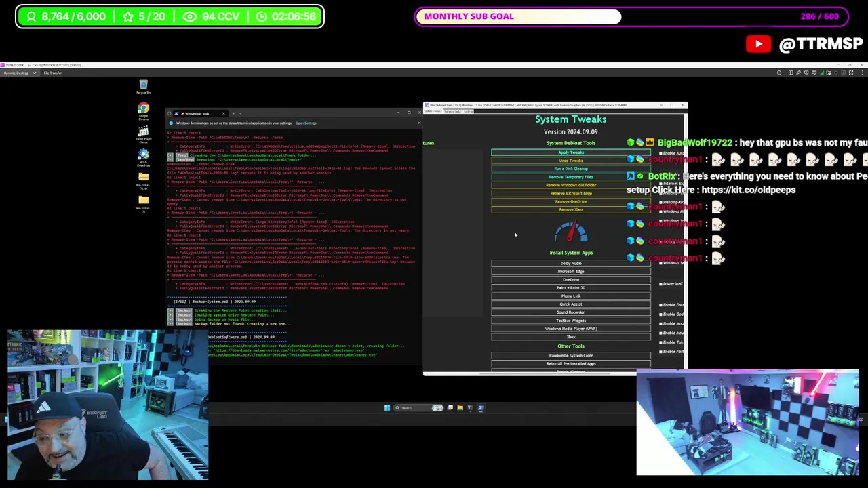Viewport: 868px width, 488px height.
Task: Install Sound Recorder app
Action: 571,312
